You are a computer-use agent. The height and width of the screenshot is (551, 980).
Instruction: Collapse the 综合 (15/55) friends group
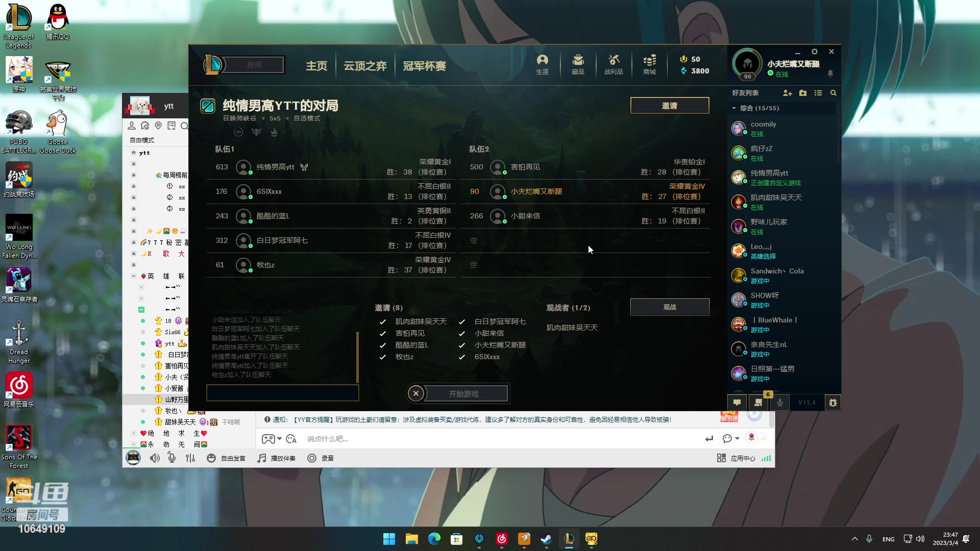(x=734, y=108)
